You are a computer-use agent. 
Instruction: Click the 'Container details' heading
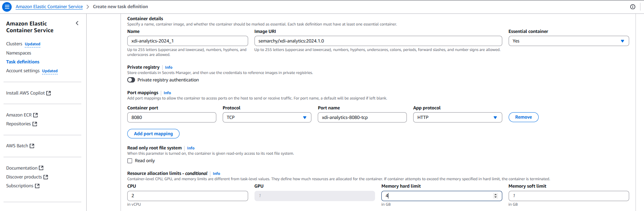[x=145, y=19]
